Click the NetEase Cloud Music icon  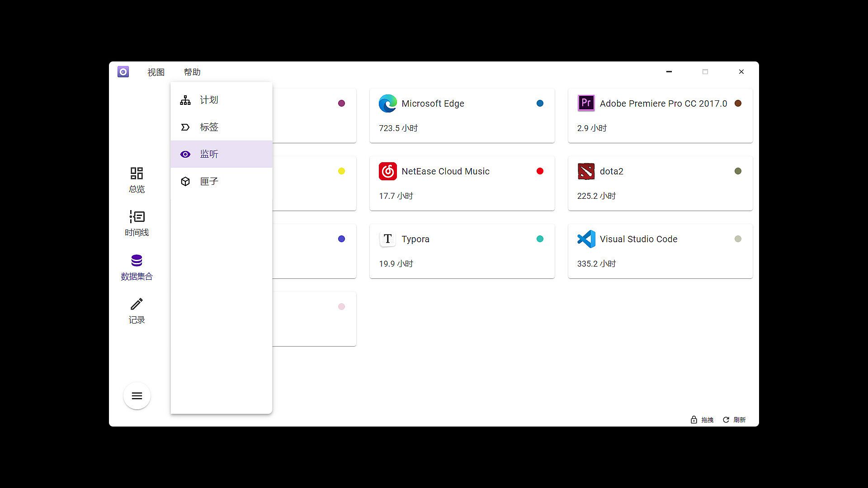click(x=387, y=171)
